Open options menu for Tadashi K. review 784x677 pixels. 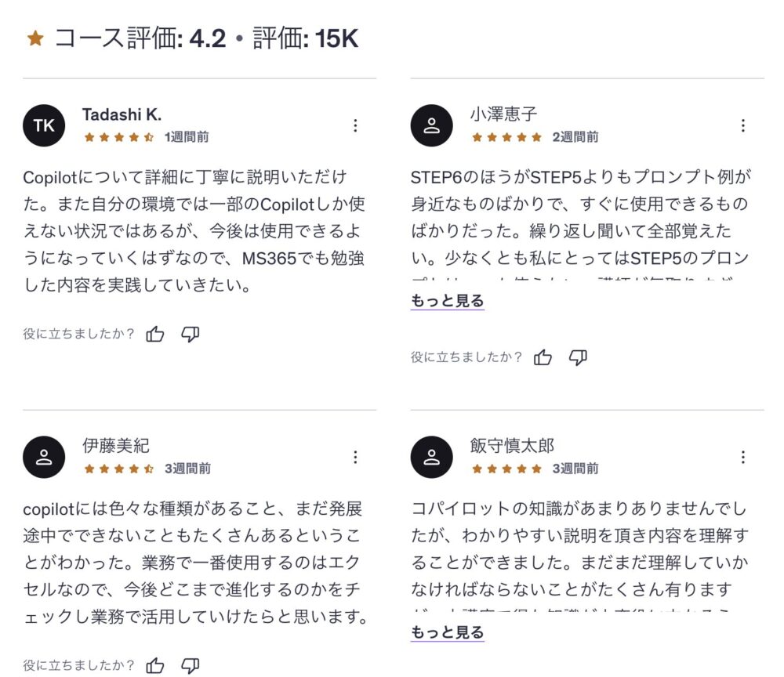(x=355, y=125)
